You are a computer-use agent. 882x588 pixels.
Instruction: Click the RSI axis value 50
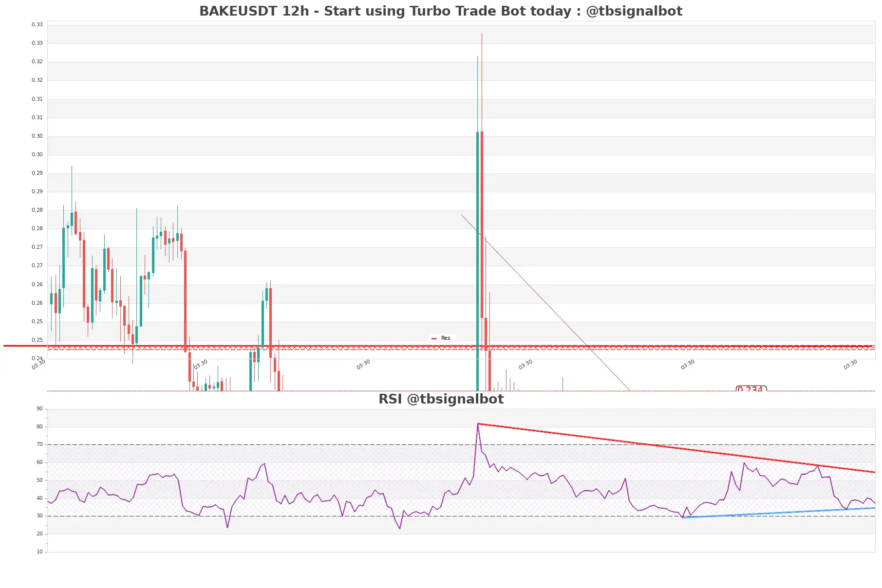point(39,480)
